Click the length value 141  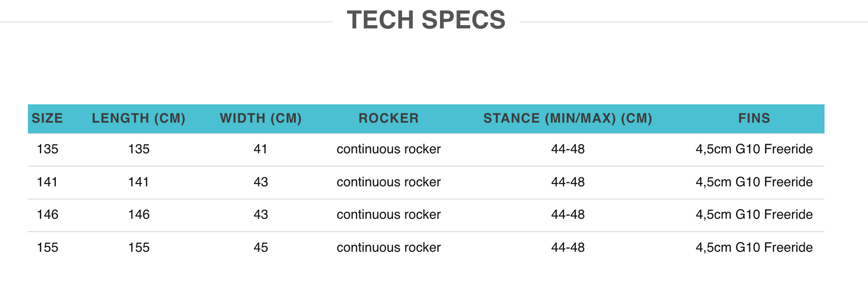pyautogui.click(x=139, y=182)
